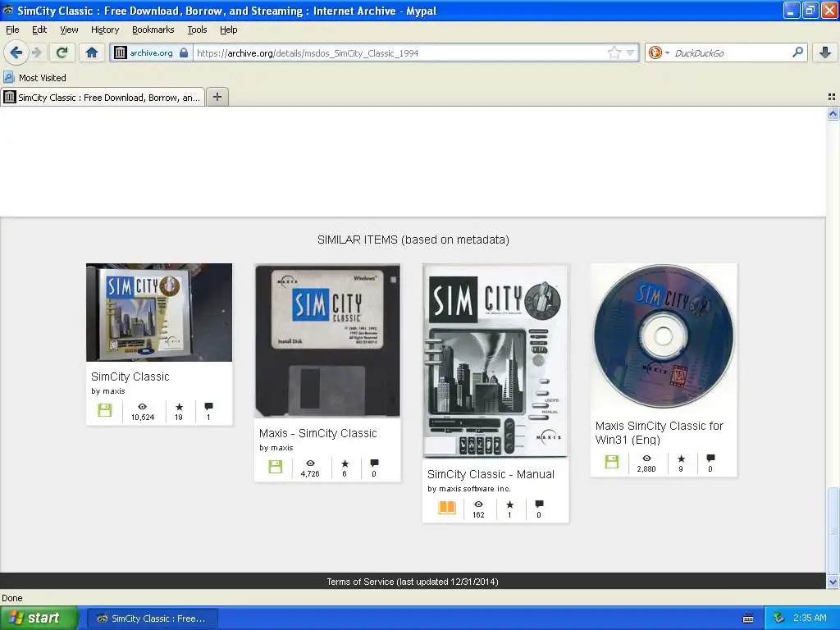Screen dimensions: 840x630
Task: Click favorites star showing 9
Action: [681, 458]
